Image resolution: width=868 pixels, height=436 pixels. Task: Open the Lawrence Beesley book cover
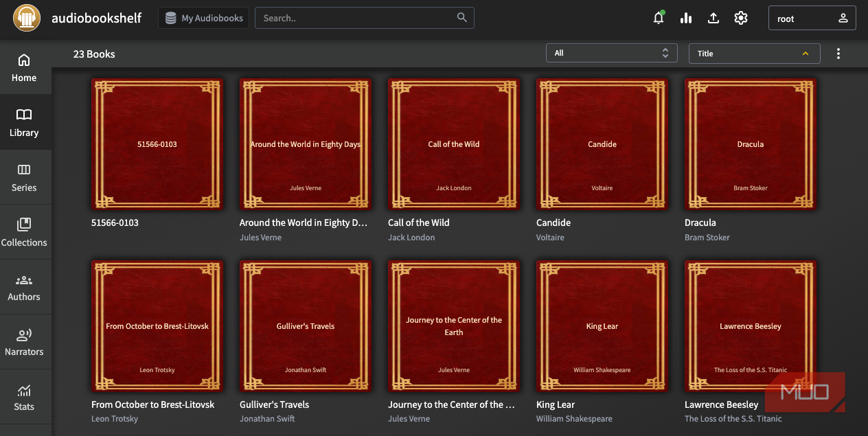(751, 326)
